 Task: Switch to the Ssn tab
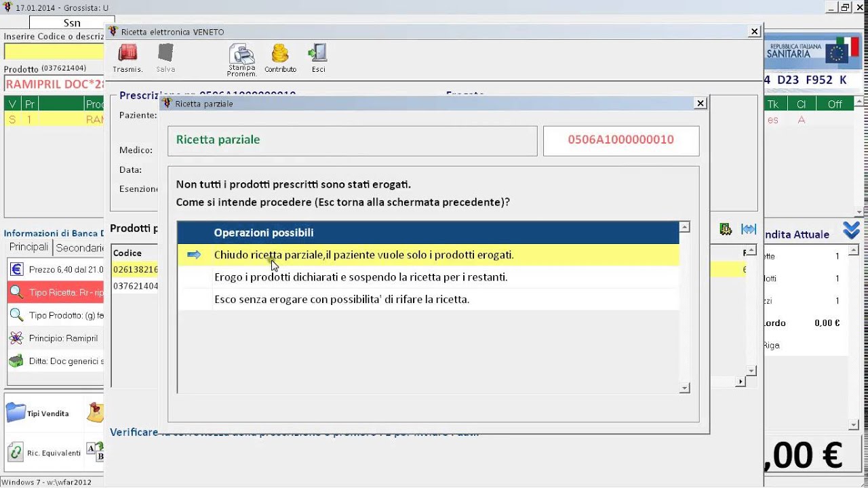pyautogui.click(x=72, y=22)
